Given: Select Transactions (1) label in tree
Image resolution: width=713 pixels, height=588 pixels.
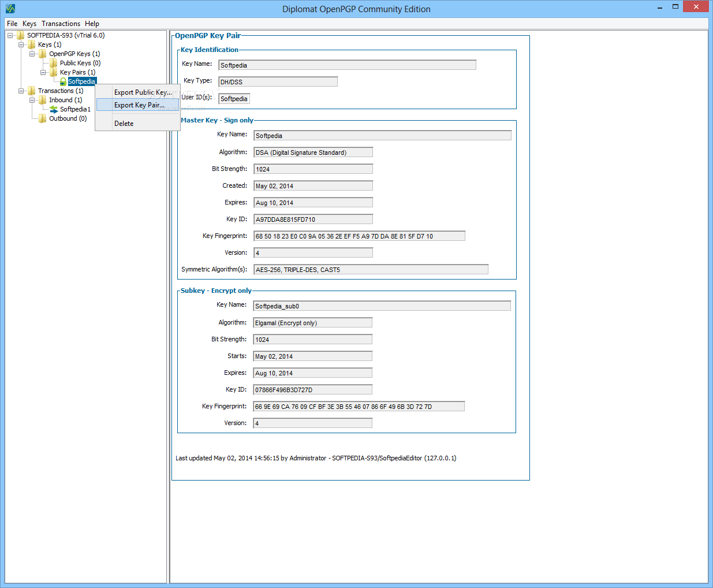Looking at the screenshot, I should click(61, 91).
